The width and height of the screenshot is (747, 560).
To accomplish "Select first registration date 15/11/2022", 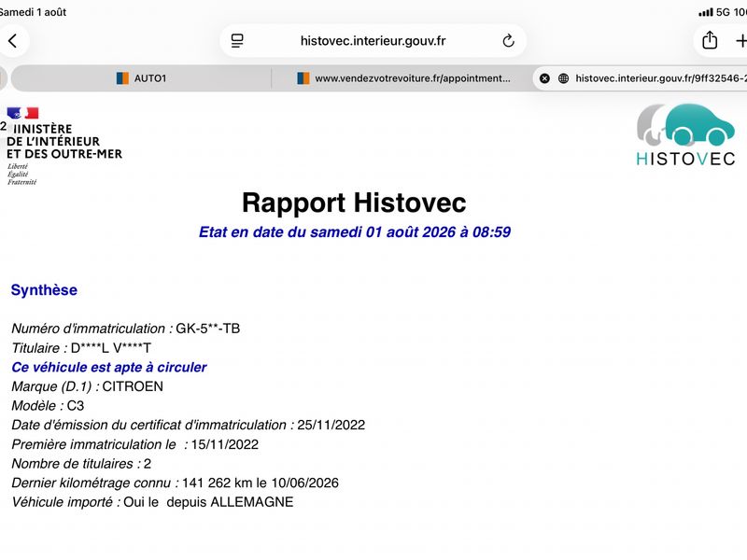I will pos(225,444).
